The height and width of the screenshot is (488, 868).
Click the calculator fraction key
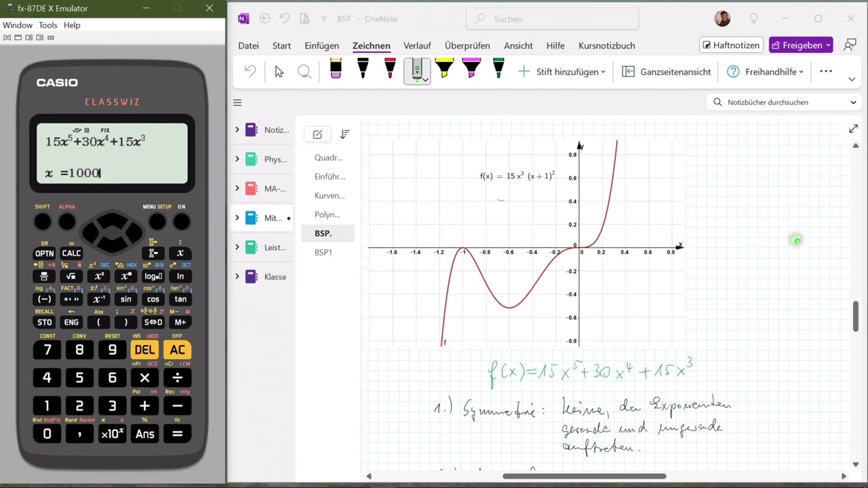pyautogui.click(x=44, y=277)
